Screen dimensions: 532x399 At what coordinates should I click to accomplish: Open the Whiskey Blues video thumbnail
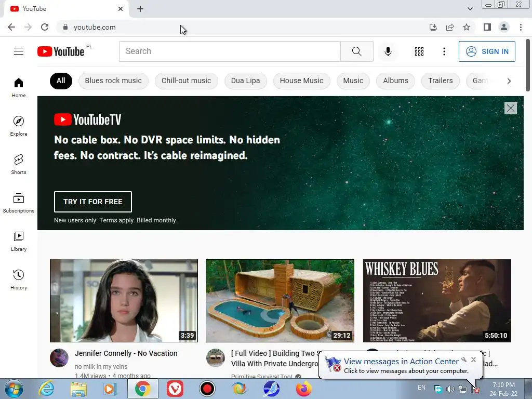pyautogui.click(x=437, y=301)
